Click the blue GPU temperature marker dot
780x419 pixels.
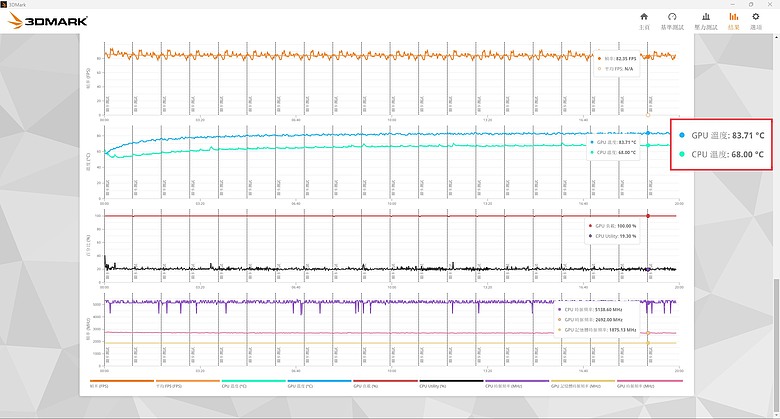pyautogui.click(x=648, y=133)
